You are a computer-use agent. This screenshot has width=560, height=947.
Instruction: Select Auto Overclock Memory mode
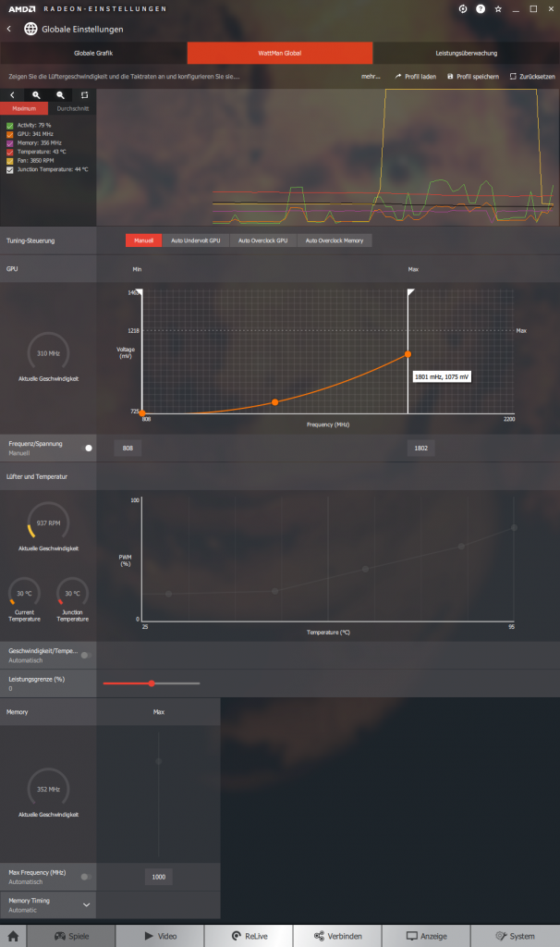(335, 240)
